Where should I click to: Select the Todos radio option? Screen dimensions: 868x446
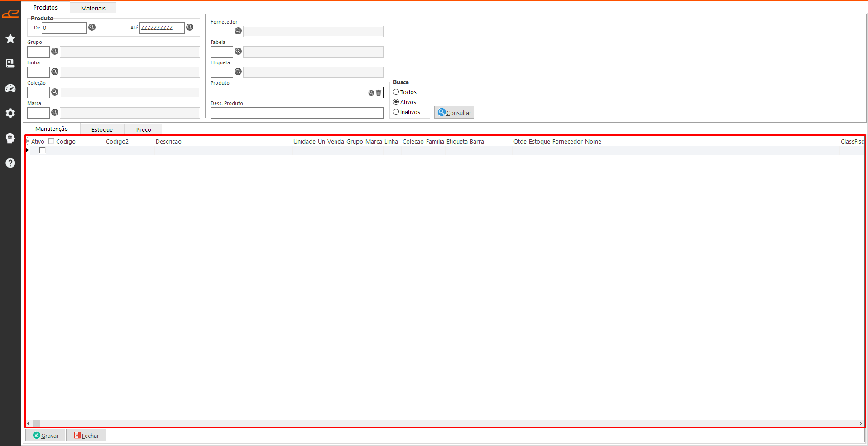point(396,92)
